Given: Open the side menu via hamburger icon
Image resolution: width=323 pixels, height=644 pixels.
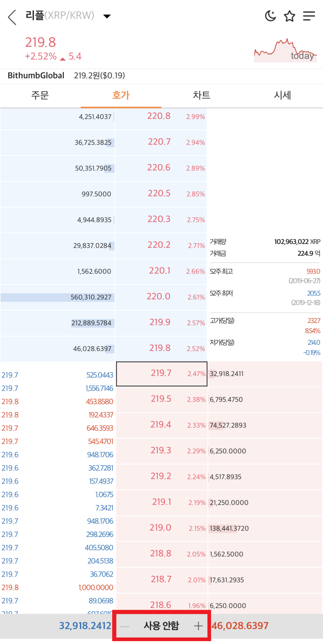Looking at the screenshot, I should [x=309, y=16].
